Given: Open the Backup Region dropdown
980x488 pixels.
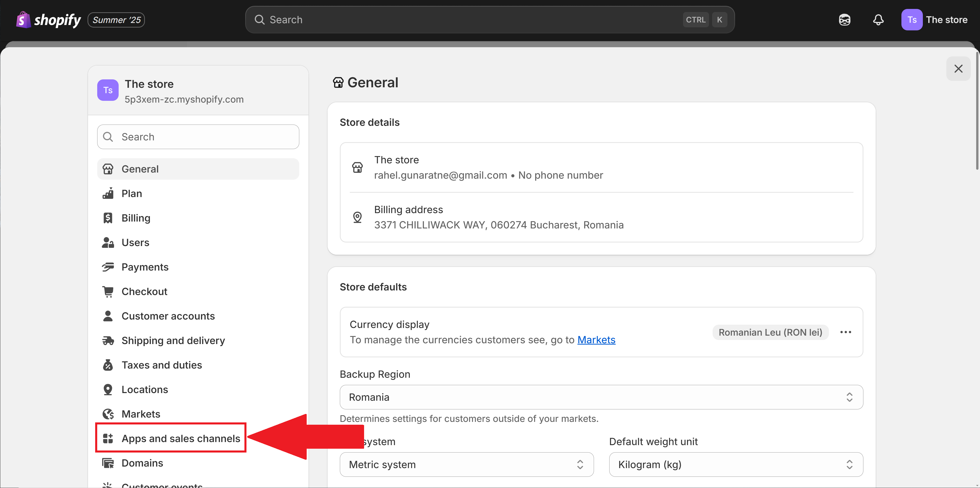Looking at the screenshot, I should [x=601, y=397].
